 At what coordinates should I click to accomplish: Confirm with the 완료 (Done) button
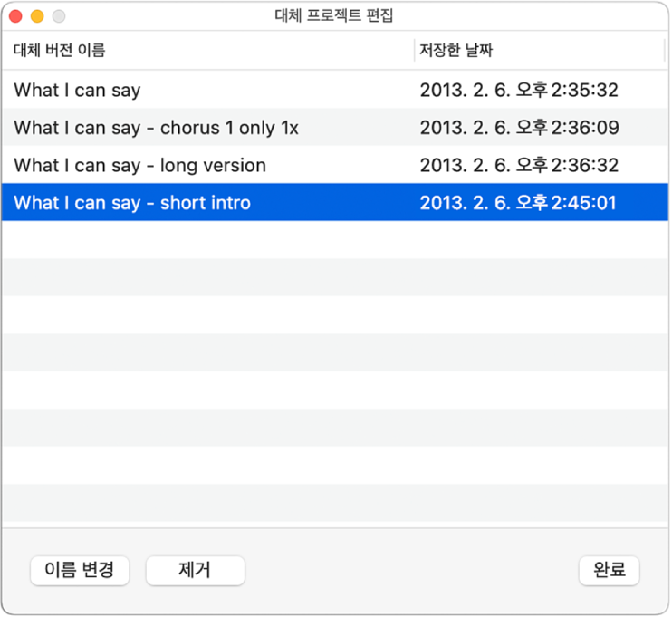609,570
